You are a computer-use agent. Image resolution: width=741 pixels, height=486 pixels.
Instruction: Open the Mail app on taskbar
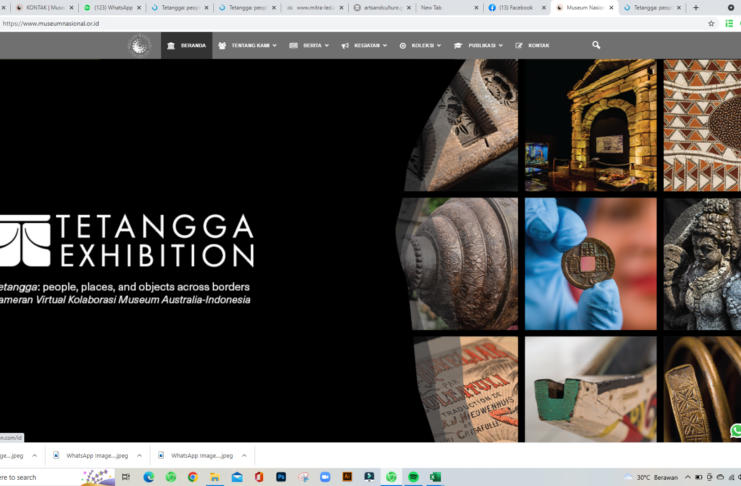pos(237,477)
